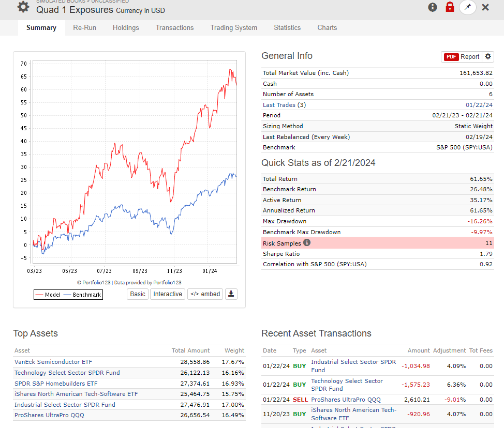504x428 pixels.
Task: Open Industrial Select Sector SPDR Fund transaction link
Action: (x=353, y=365)
